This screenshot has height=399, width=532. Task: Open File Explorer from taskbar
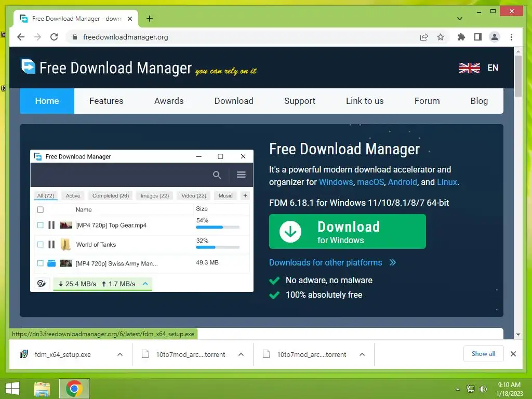pos(42,389)
